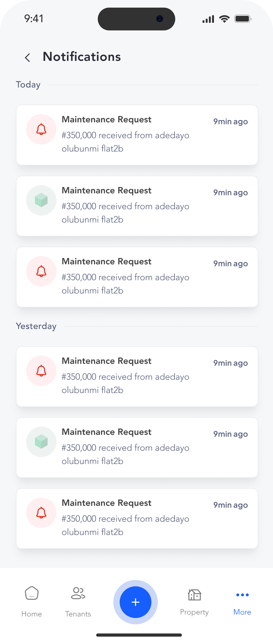Open first Yesterday Maintenance Request title
Viewport: 273px width, 644px height.
tap(107, 361)
